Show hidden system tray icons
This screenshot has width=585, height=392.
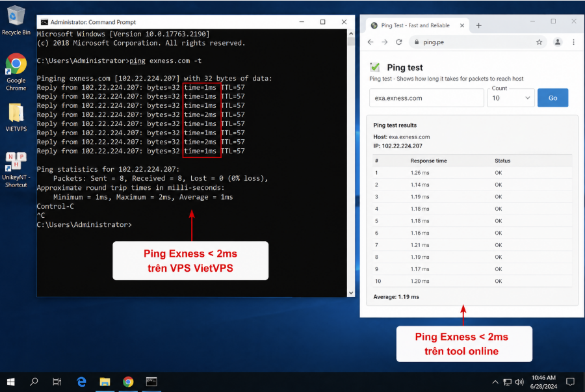coord(495,382)
